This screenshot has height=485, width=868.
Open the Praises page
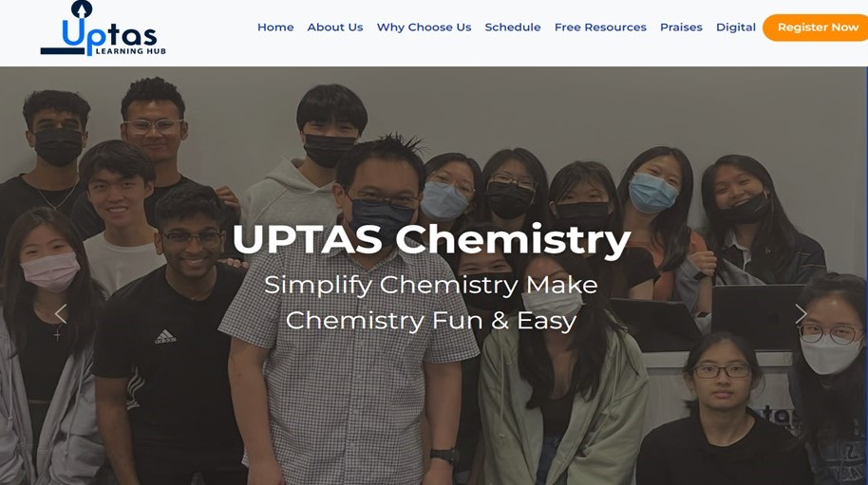[x=681, y=28]
